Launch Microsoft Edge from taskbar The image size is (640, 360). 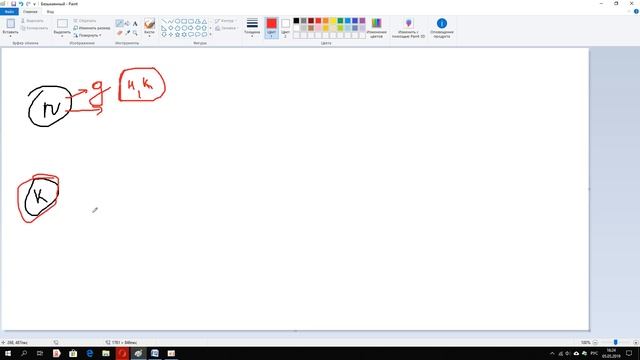89,353
